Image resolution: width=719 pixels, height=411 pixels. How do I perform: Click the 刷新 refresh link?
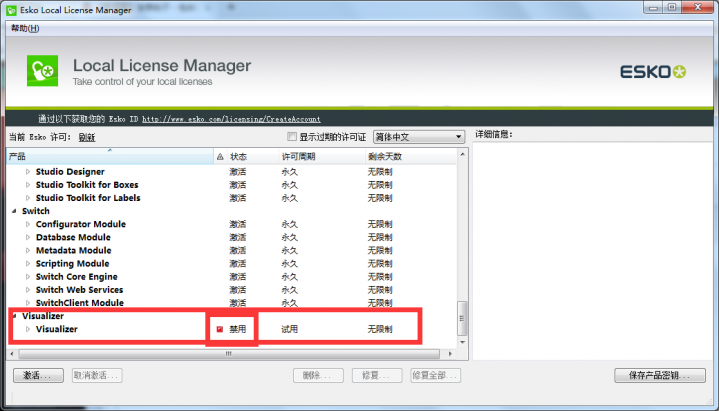click(87, 137)
